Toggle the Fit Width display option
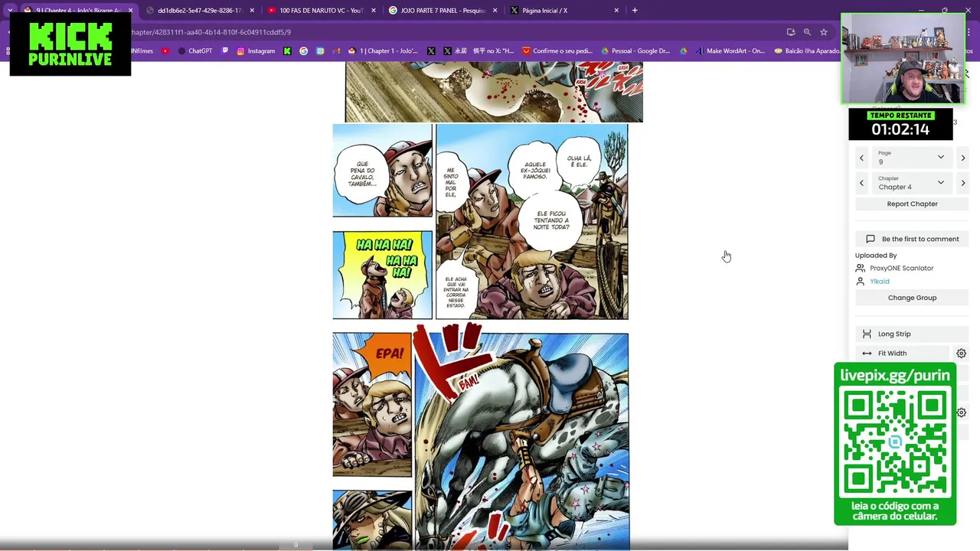Viewport: 980px width, 551px height. pos(903,354)
